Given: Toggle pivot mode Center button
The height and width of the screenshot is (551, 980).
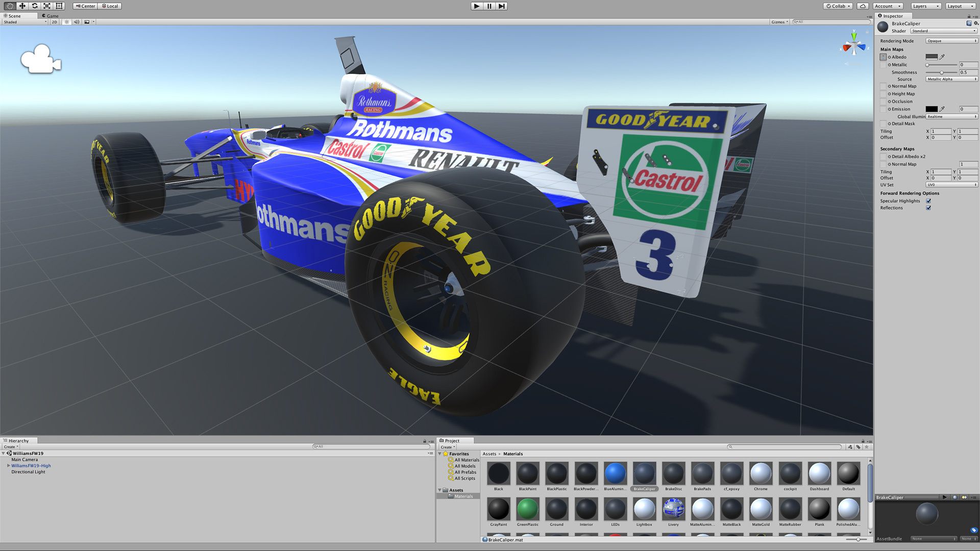Looking at the screenshot, I should (85, 6).
